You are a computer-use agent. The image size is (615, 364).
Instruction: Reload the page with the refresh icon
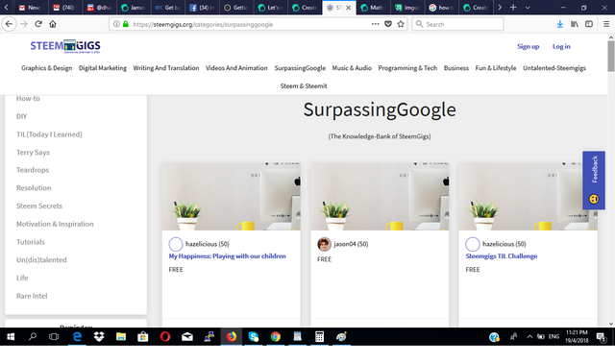(x=38, y=24)
